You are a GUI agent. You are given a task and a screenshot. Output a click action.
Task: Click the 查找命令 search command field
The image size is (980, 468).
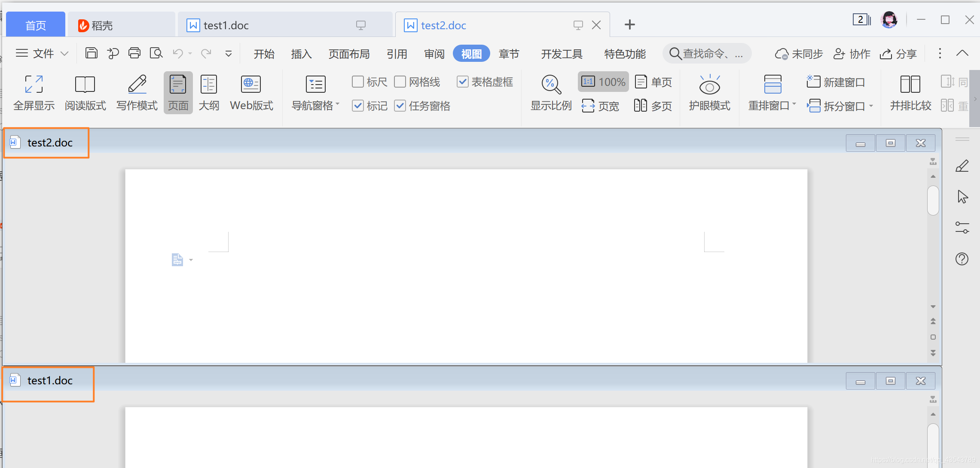pyautogui.click(x=707, y=54)
